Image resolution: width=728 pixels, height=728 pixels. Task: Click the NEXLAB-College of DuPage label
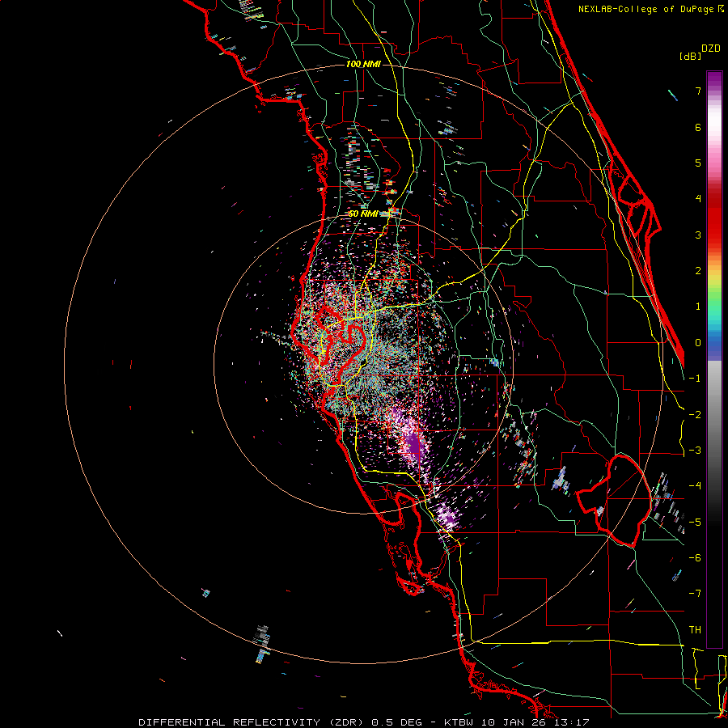645,9
